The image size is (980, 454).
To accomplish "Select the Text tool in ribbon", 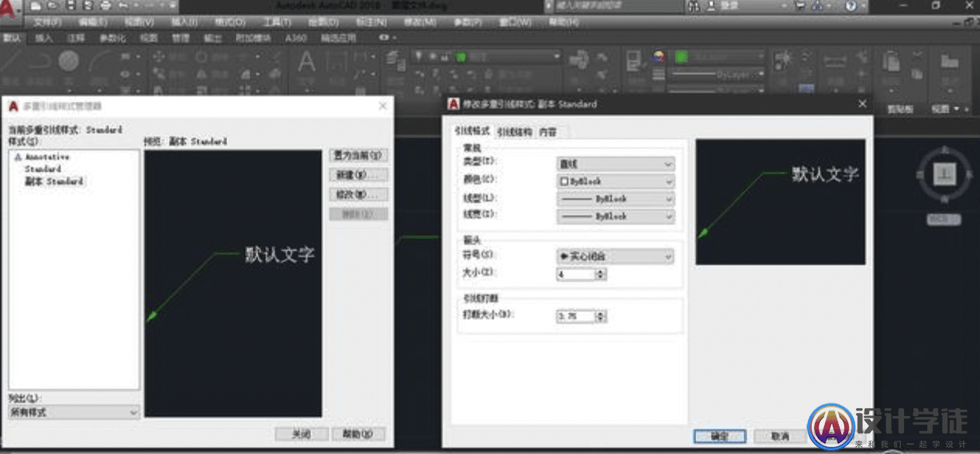I will tap(307, 62).
